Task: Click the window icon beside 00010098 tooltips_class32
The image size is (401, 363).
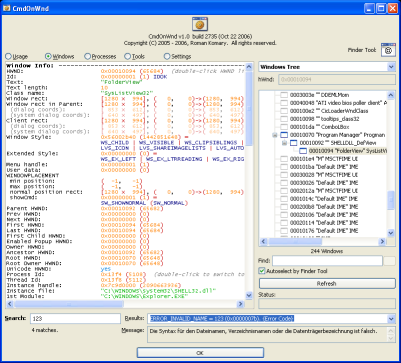Action: click(x=284, y=119)
